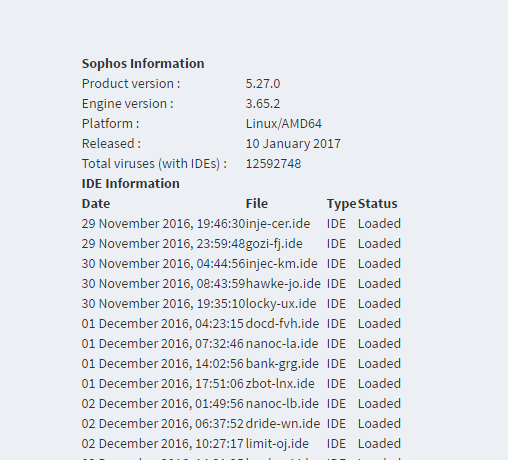The image size is (508, 460).
Task: Select the release date 10 January 2017
Action: pyautogui.click(x=293, y=144)
